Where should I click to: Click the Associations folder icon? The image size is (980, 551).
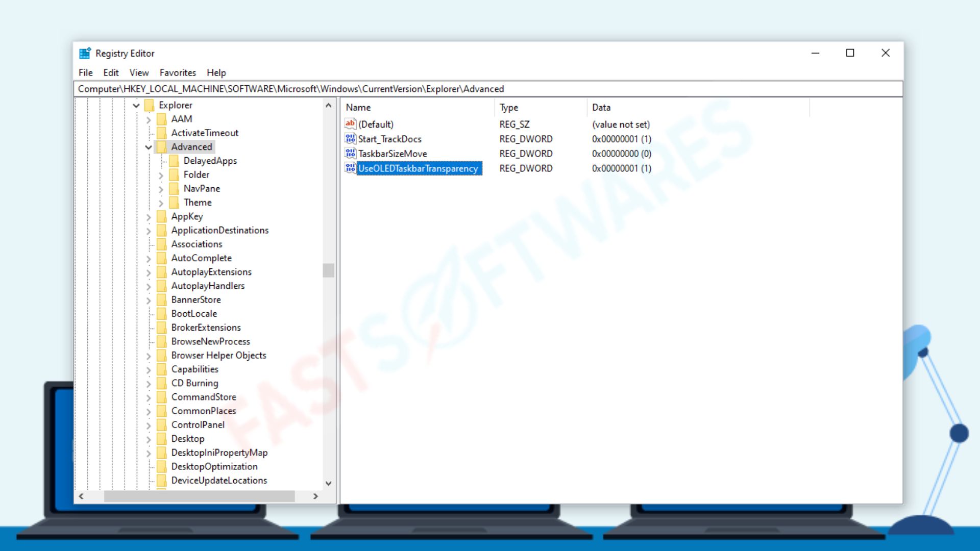[162, 244]
